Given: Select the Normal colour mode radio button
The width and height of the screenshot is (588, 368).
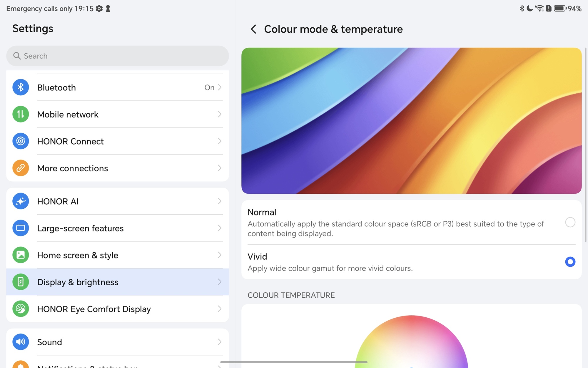Looking at the screenshot, I should pos(570,222).
